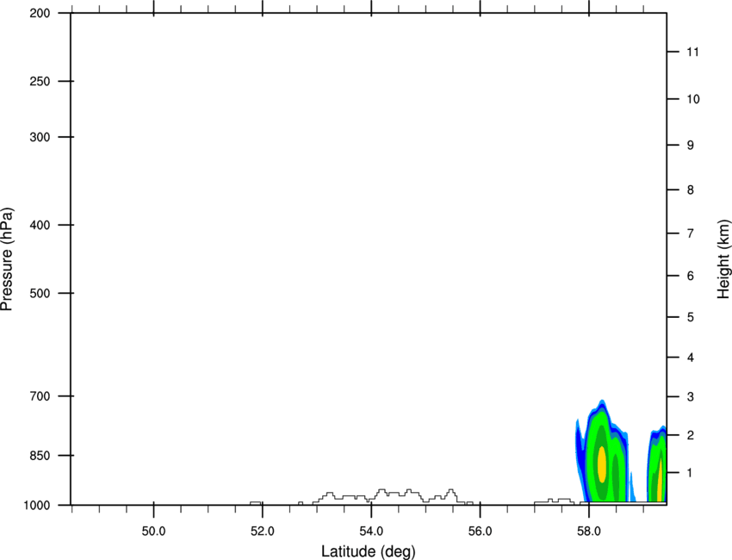Pick the 7 km height label
The width and height of the screenshot is (732, 560).
point(691,233)
